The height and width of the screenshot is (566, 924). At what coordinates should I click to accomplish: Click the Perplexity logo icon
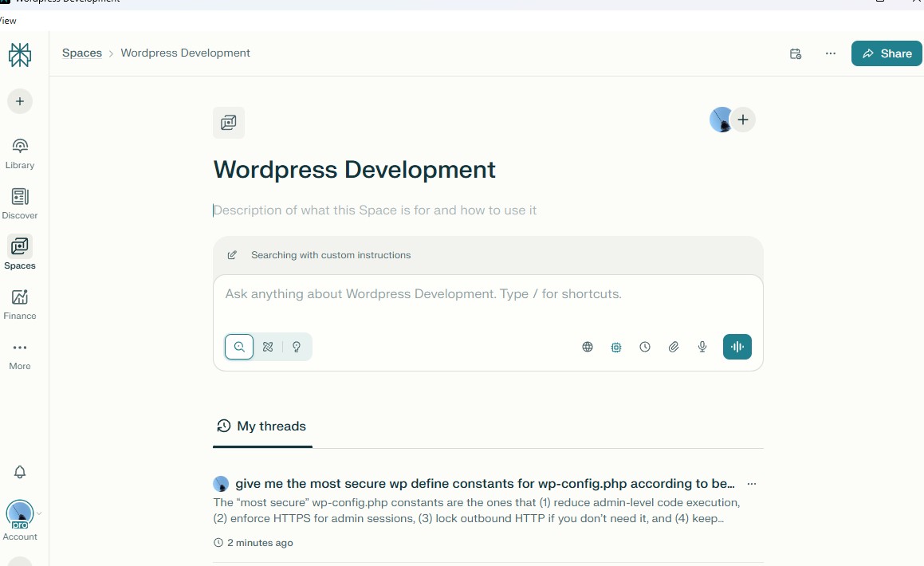(20, 55)
